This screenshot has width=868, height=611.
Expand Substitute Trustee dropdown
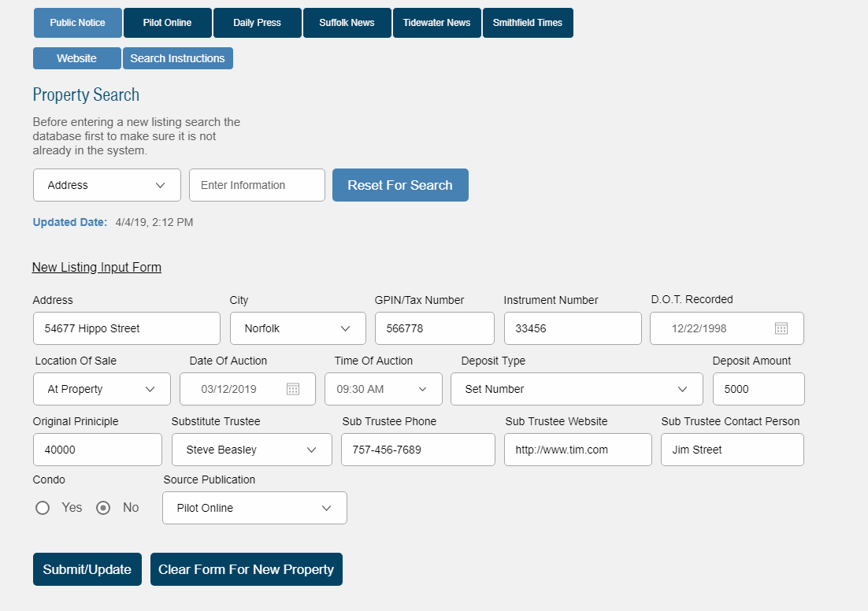pos(252,450)
